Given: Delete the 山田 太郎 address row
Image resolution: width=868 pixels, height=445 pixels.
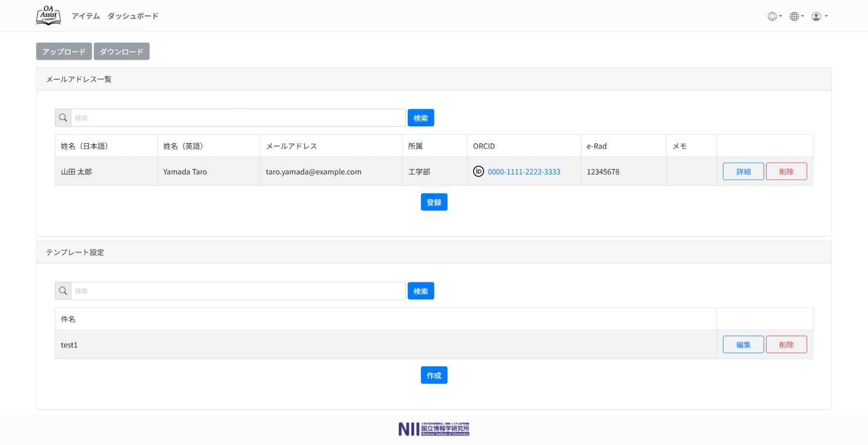Looking at the screenshot, I should click(786, 171).
